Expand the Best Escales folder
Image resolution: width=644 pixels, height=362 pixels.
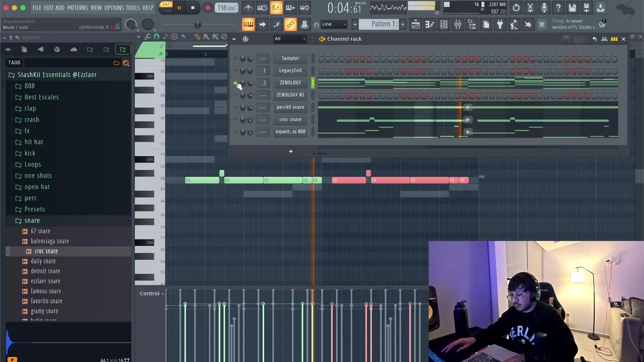pos(41,97)
